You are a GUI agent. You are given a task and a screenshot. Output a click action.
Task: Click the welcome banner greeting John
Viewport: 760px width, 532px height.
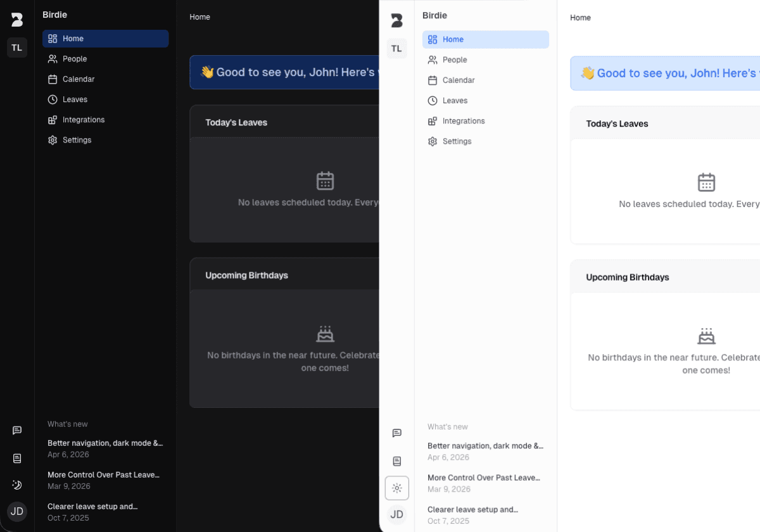pyautogui.click(x=284, y=72)
